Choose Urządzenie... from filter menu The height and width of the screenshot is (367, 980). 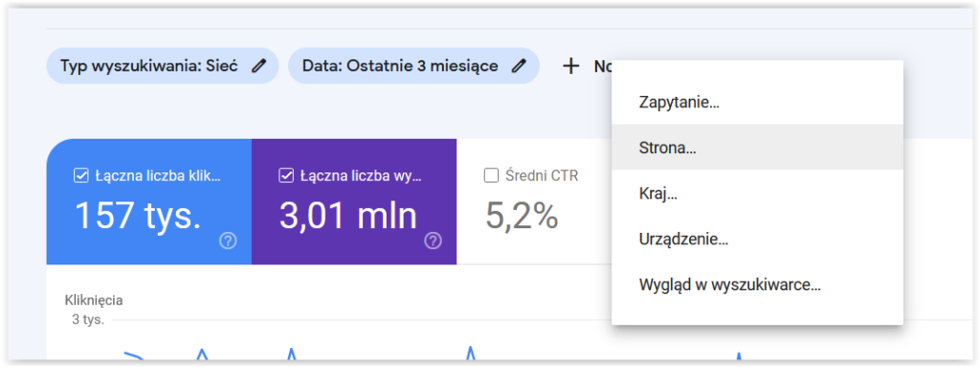(758, 240)
